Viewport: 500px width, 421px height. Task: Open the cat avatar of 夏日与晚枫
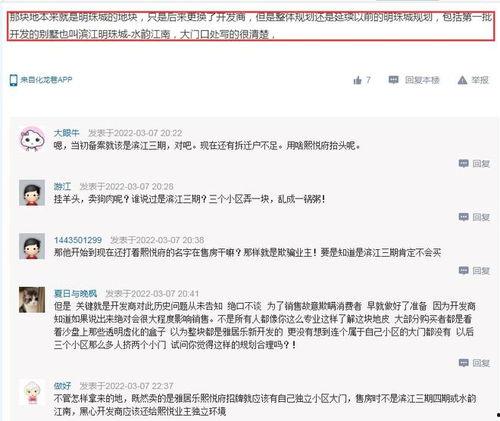32,300
